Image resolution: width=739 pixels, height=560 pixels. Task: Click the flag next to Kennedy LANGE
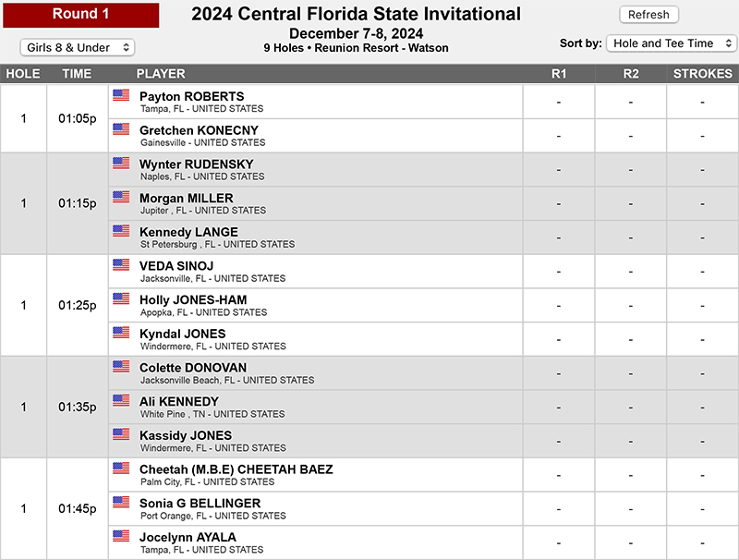121,230
